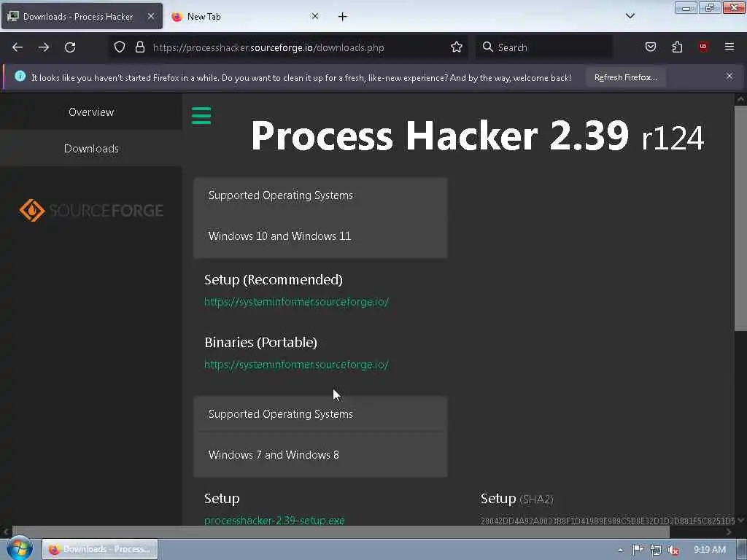Close the New Tab tab

315,16
